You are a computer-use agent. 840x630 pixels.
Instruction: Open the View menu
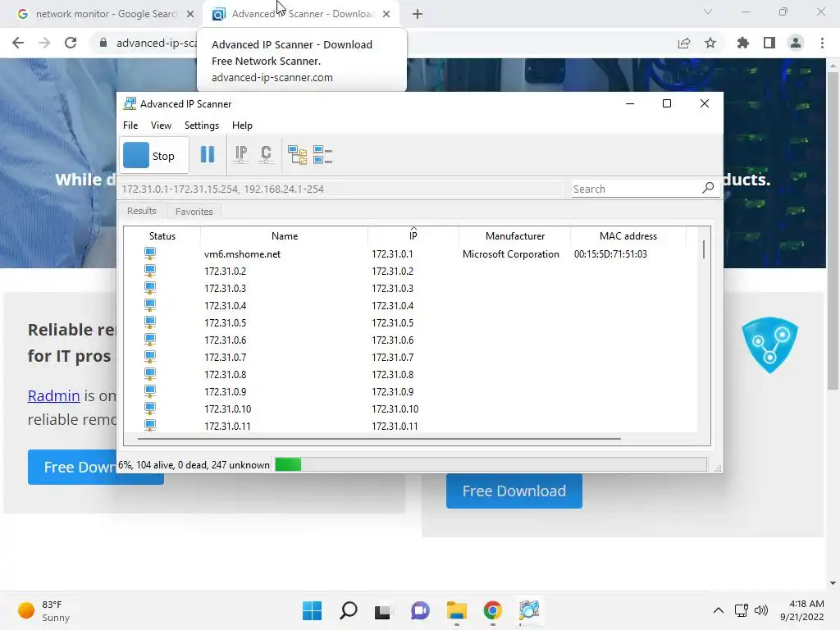[x=161, y=126]
